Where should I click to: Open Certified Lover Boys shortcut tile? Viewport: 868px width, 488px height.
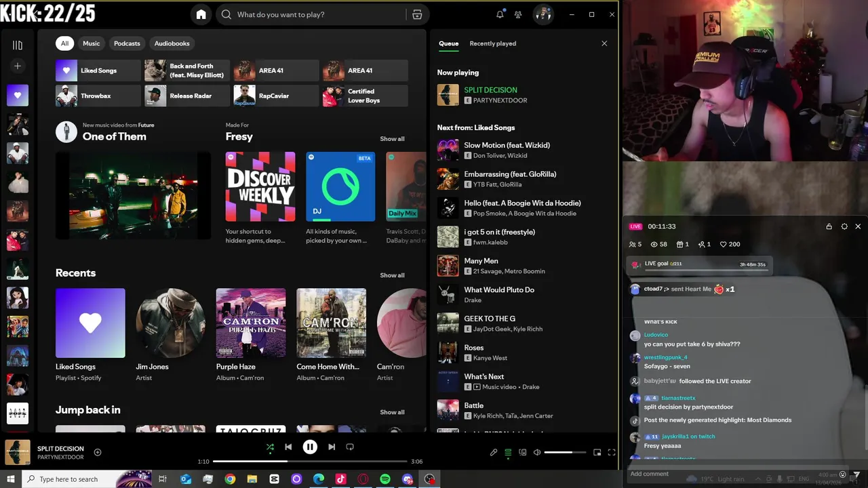click(x=366, y=96)
